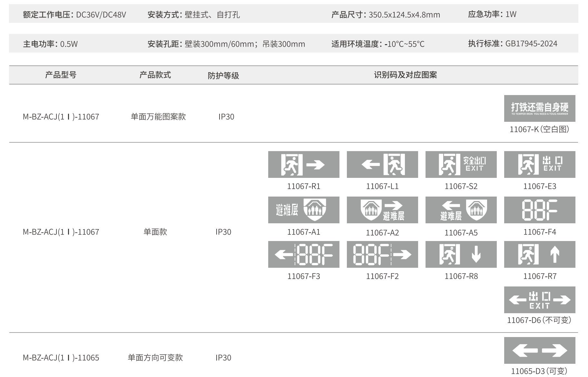This screenshot has width=588, height=377.
Task: Click the 11067-K blank pattern sign image
Action: [x=540, y=108]
